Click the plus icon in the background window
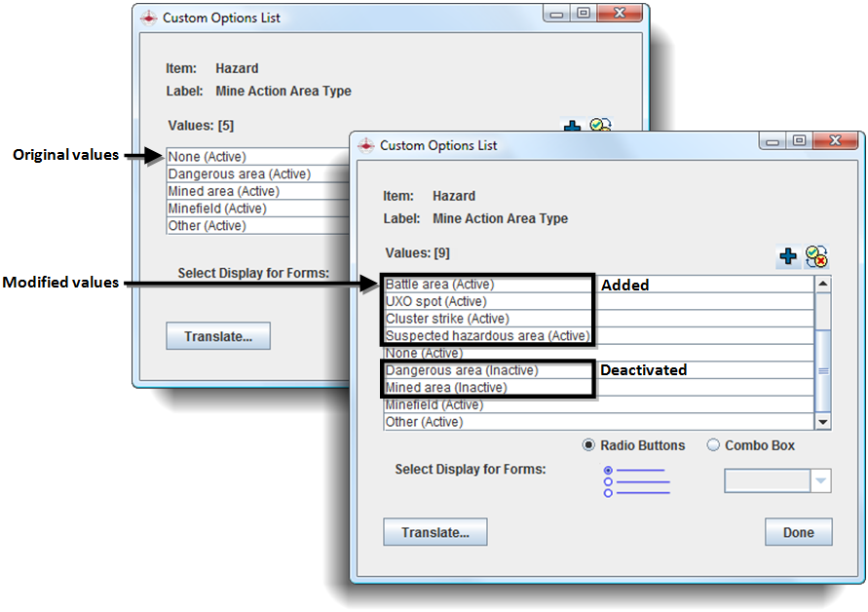The width and height of the screenshot is (868, 612). click(x=573, y=128)
